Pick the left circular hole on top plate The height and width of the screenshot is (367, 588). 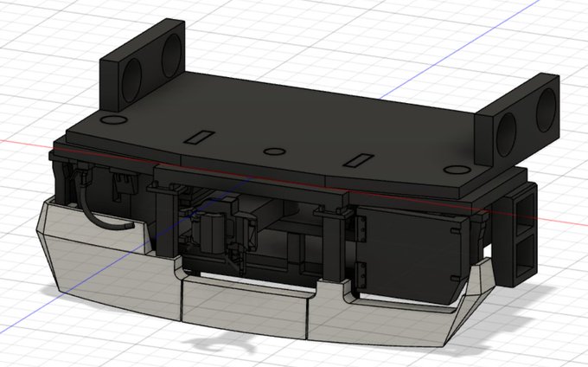point(114,120)
